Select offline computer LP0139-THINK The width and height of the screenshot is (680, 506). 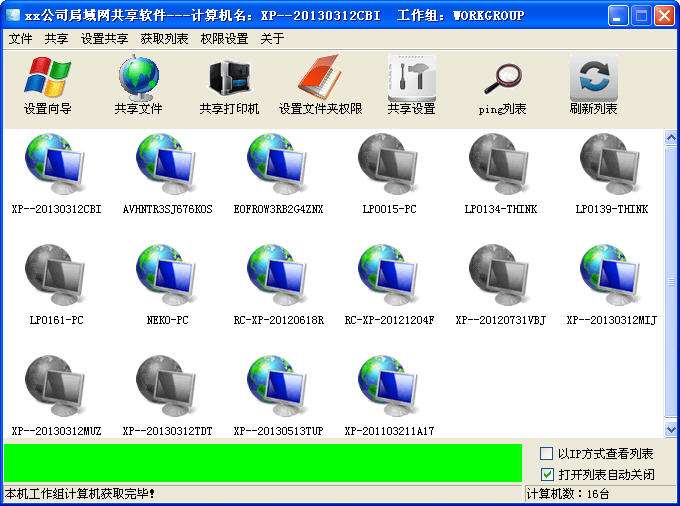click(x=611, y=174)
